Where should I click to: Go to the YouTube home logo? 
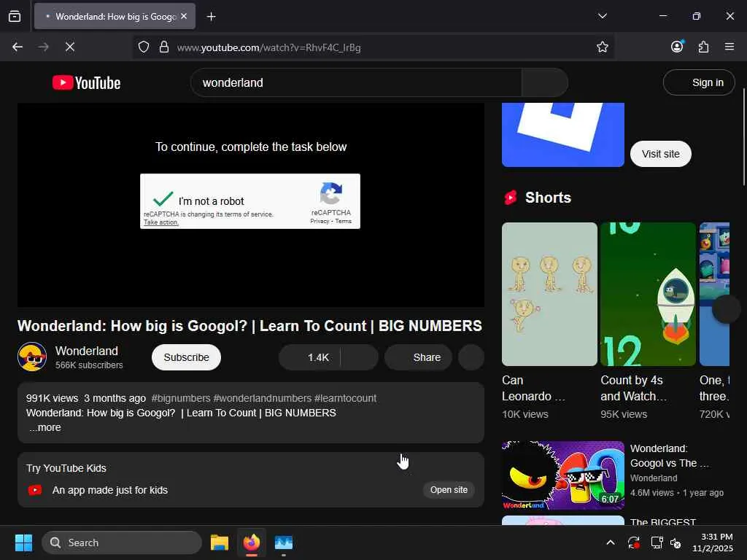[86, 83]
